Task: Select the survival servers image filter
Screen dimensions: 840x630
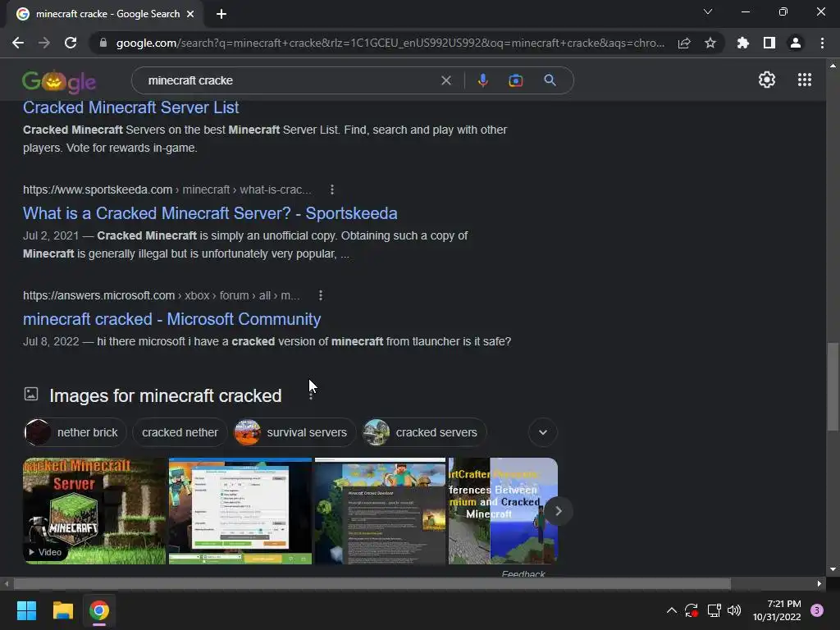Action: click(294, 432)
